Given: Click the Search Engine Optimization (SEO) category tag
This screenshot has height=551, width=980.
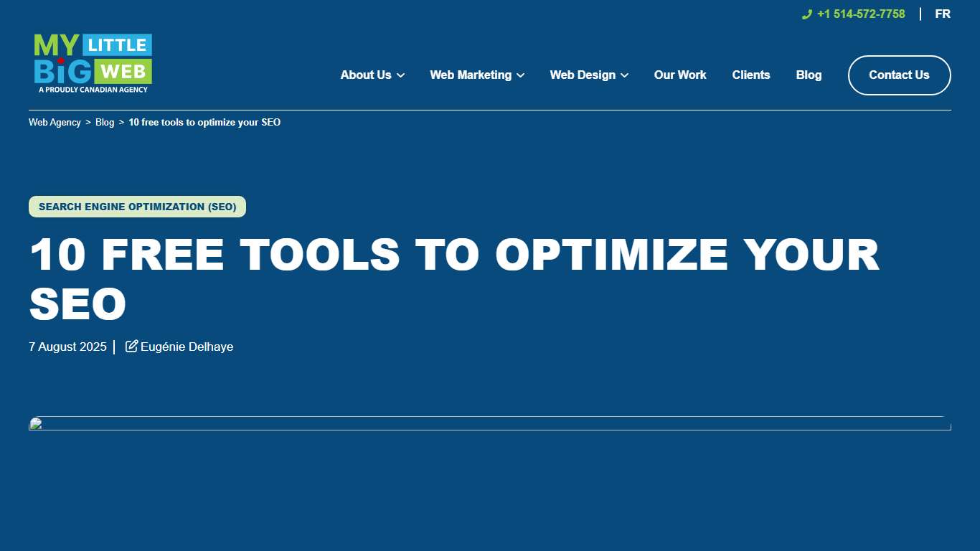Looking at the screenshot, I should (136, 207).
